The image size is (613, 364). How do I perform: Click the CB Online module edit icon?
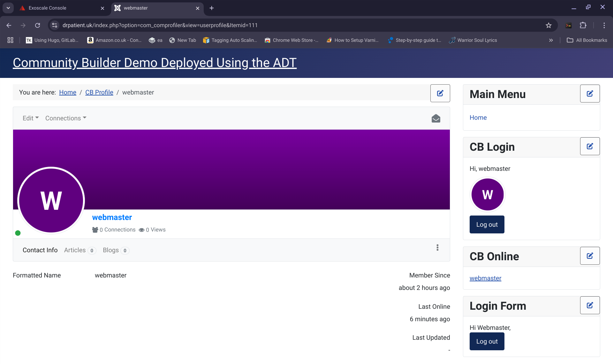[x=590, y=256]
